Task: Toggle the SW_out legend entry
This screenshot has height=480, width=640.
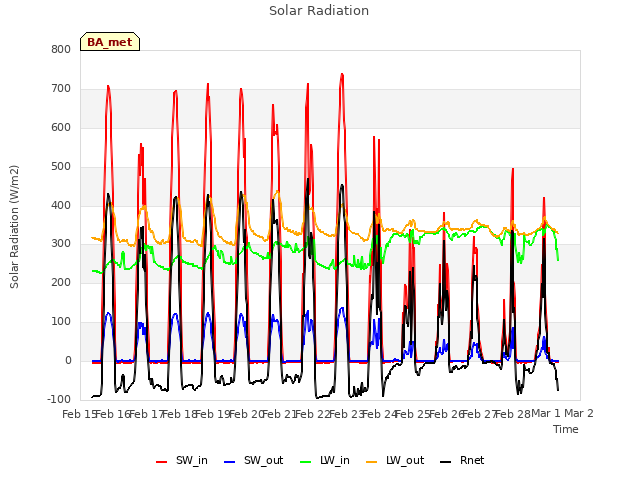Action: (x=253, y=460)
